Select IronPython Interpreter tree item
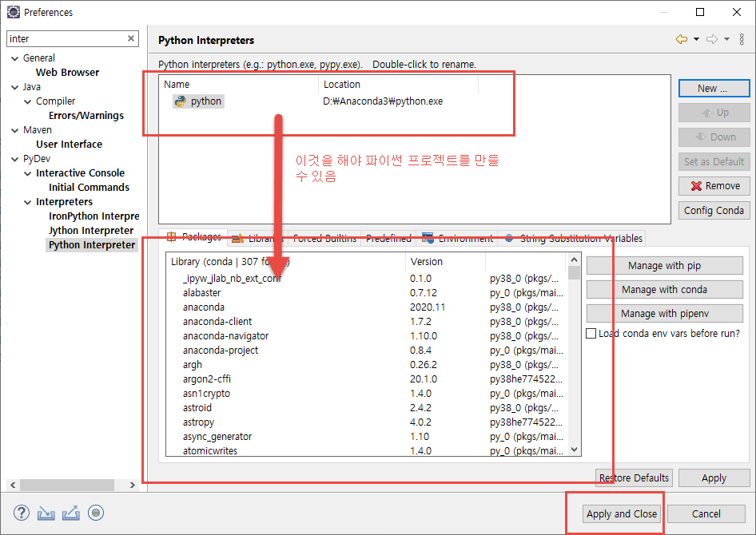The image size is (756, 535). (94, 216)
